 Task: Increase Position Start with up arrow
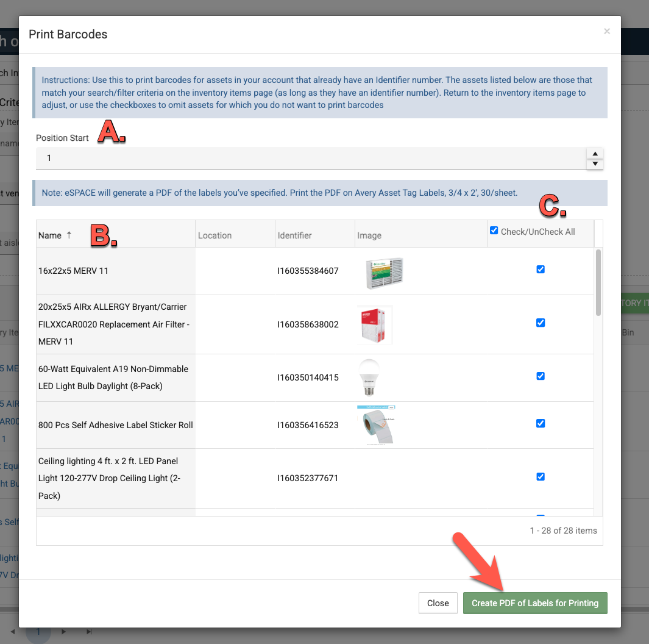pos(594,154)
